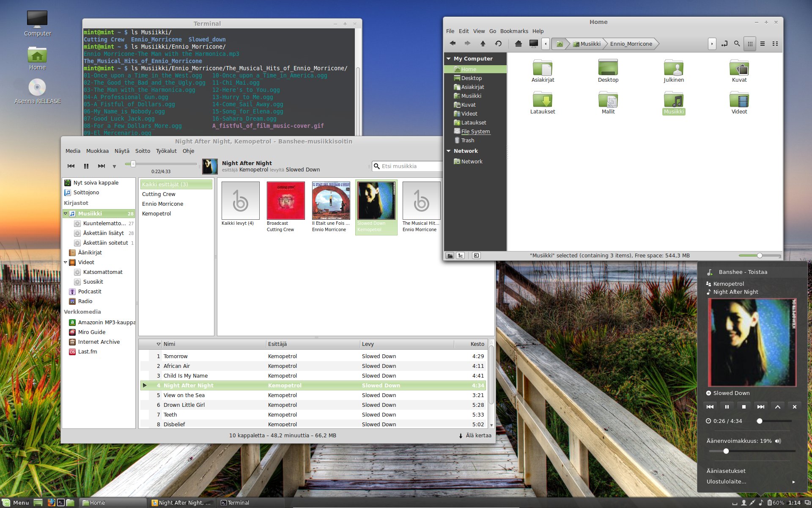Open Trash in file manager sidebar
812x508 pixels.
[x=475, y=140]
